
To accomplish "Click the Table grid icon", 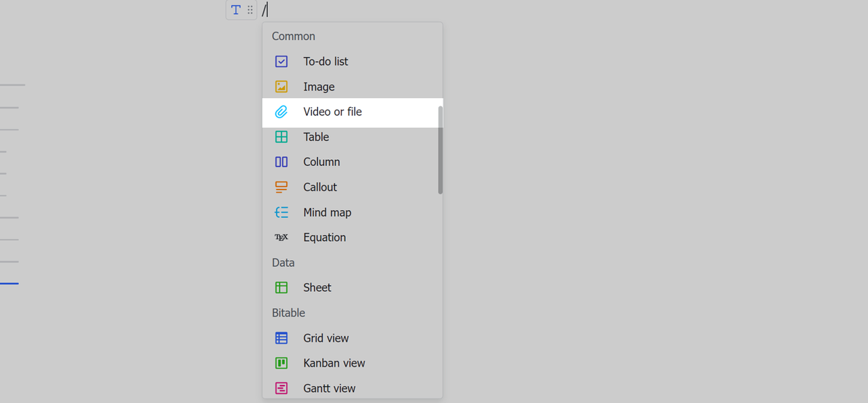I will coord(281,137).
